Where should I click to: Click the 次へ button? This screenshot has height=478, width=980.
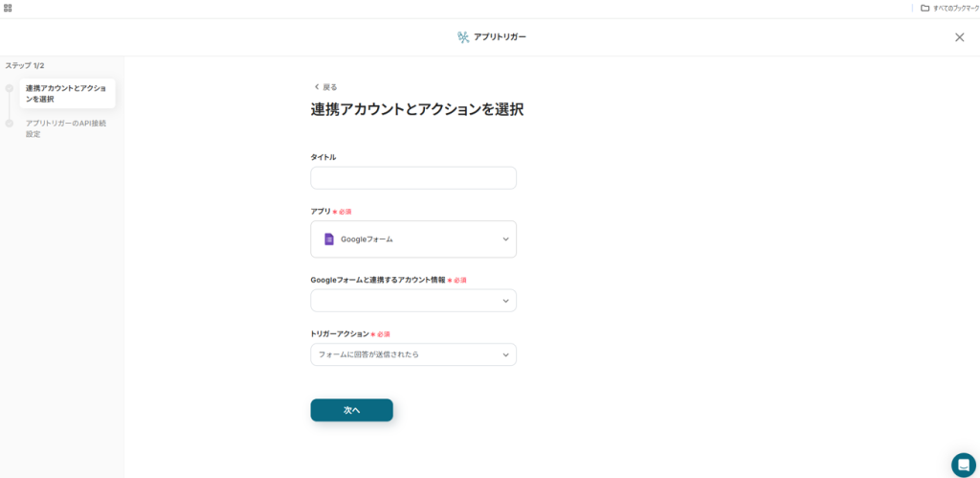351,410
